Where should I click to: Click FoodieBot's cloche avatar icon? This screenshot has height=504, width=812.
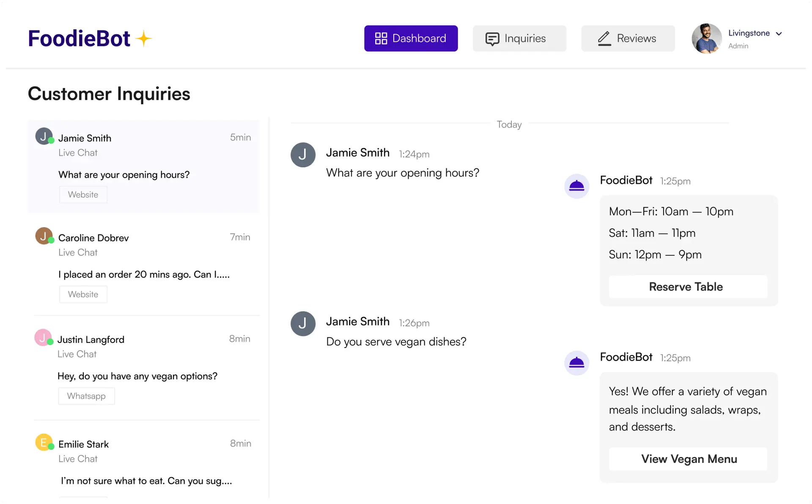(576, 186)
